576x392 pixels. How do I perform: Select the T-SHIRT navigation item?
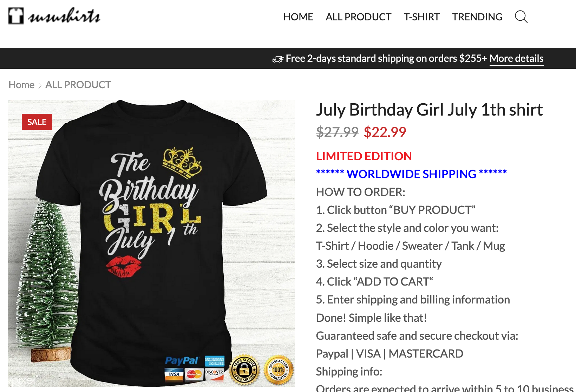pyautogui.click(x=421, y=17)
